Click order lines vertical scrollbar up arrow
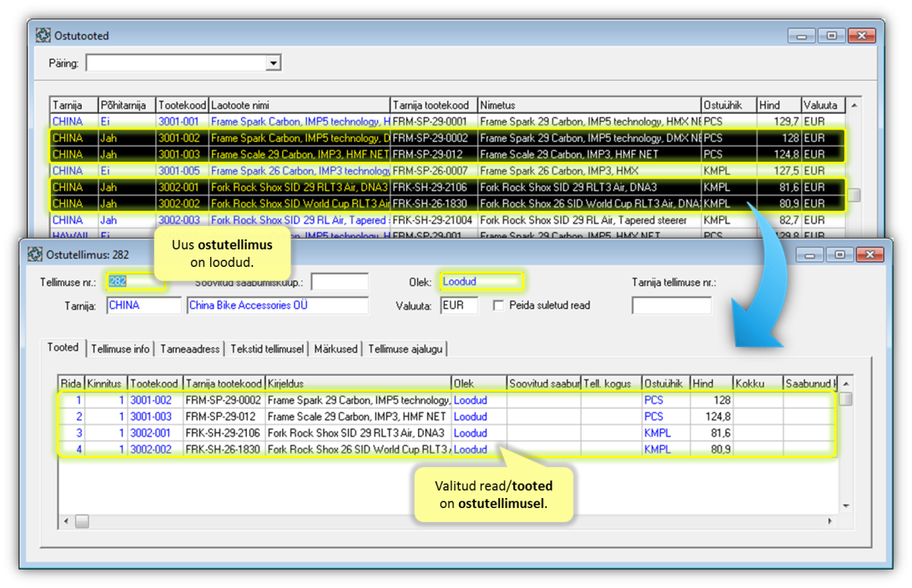This screenshot has height=588, width=912. 846,384
